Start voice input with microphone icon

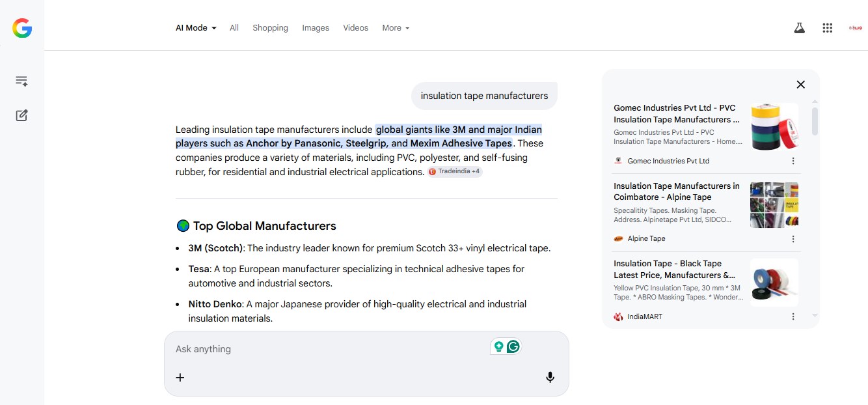550,377
